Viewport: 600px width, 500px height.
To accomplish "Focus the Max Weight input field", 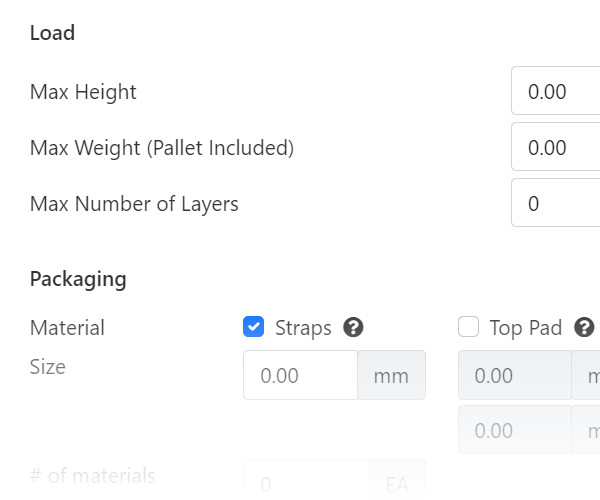I will tap(556, 148).
